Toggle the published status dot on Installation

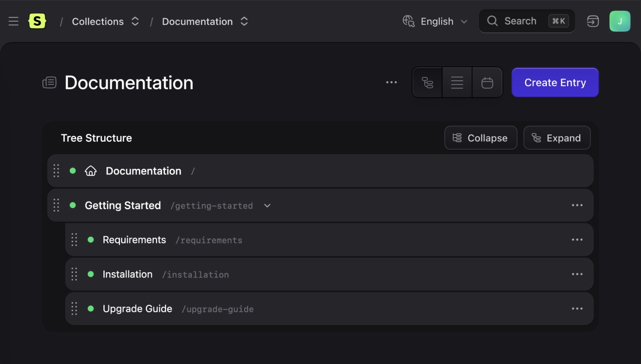pos(91,274)
